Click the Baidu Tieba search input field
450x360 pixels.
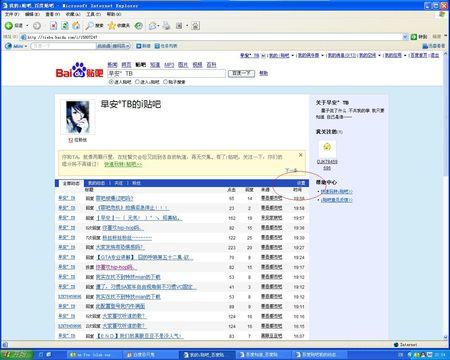pyautogui.click(x=167, y=73)
